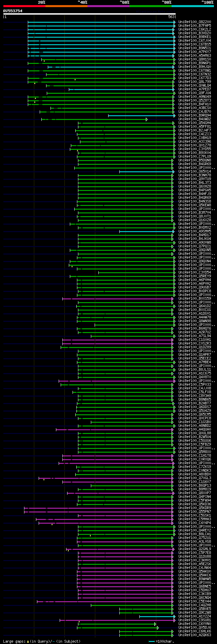The height and width of the screenshot is (644, 217).
Task: Open hit UniRef100_O82200
Action: coord(195,22)
